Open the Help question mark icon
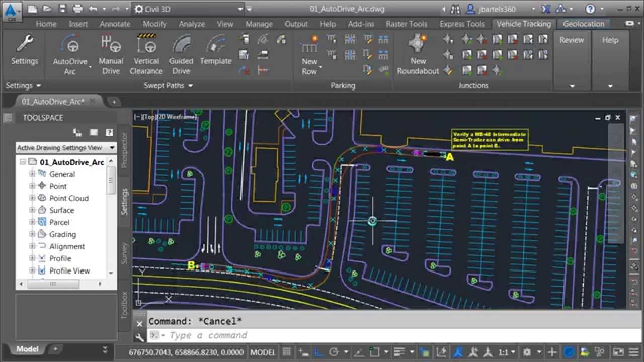 (590, 9)
